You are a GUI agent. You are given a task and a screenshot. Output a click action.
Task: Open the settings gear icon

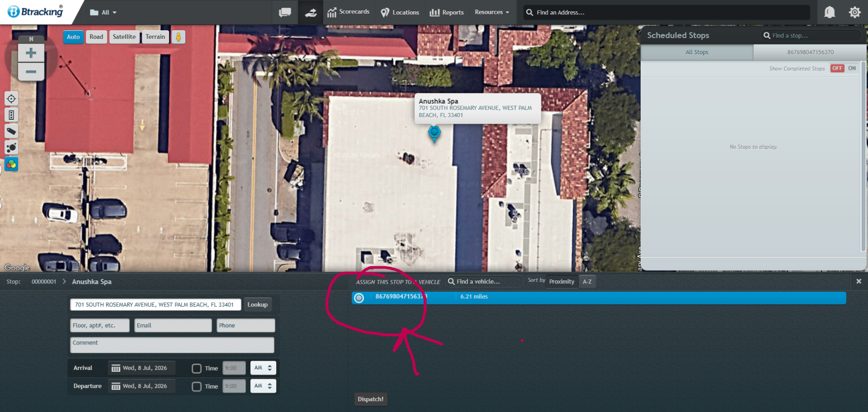[x=854, y=12]
